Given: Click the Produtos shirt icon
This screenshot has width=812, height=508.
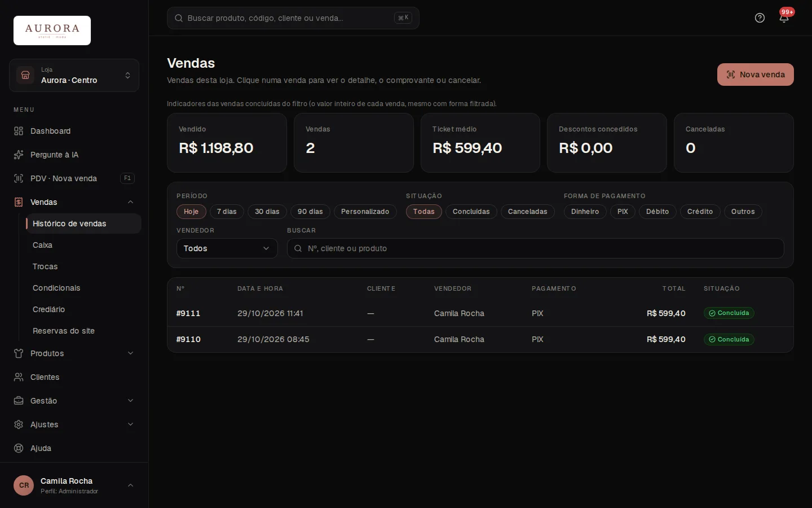Looking at the screenshot, I should pyautogui.click(x=19, y=353).
